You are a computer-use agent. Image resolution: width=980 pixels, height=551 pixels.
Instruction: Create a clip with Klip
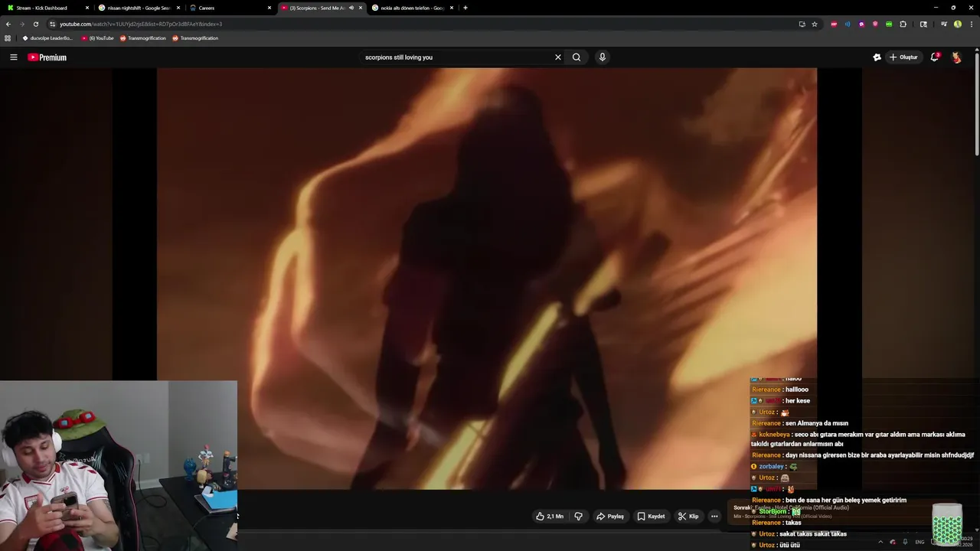pyautogui.click(x=688, y=517)
